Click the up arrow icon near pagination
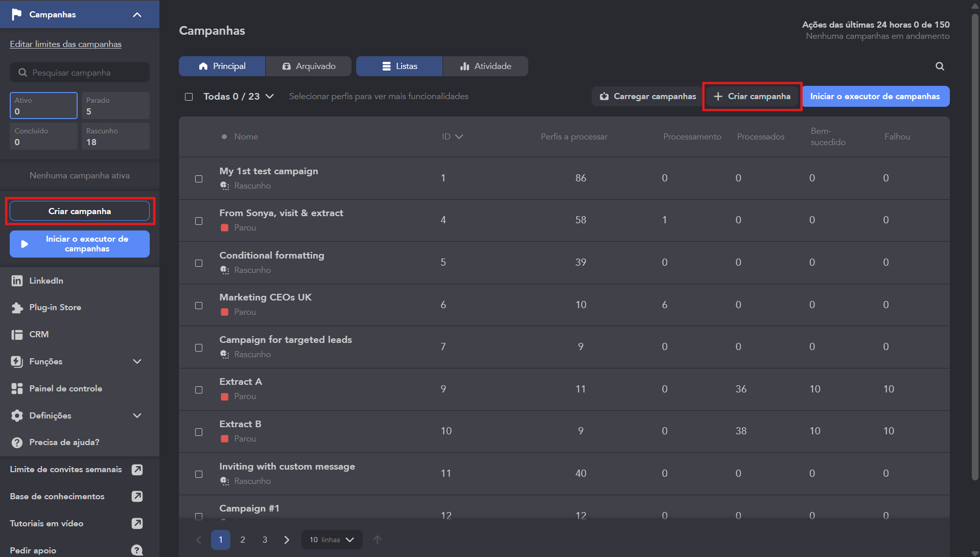The height and width of the screenshot is (557, 980). tap(378, 540)
